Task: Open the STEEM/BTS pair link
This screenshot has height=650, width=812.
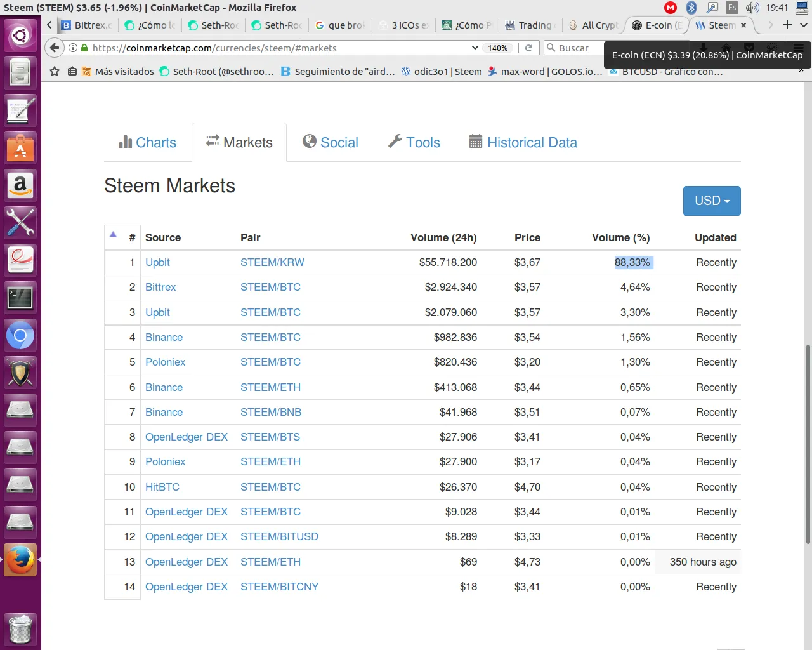Action: tap(270, 437)
